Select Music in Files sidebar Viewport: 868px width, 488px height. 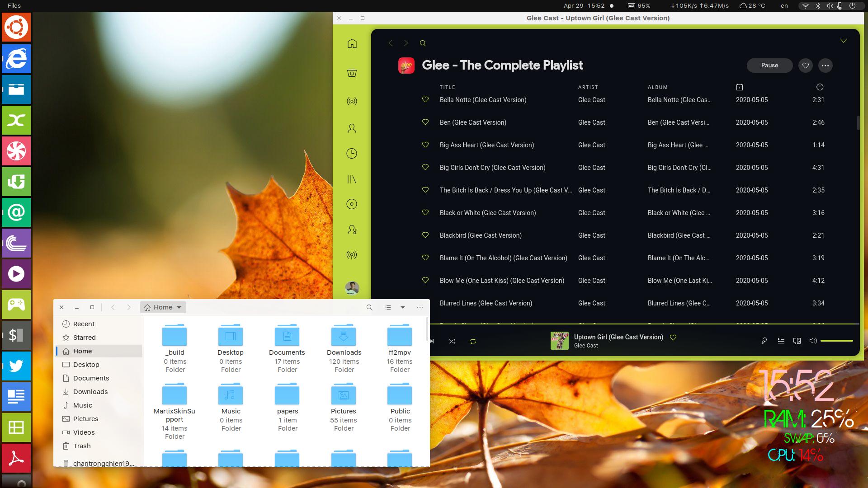coord(99,405)
